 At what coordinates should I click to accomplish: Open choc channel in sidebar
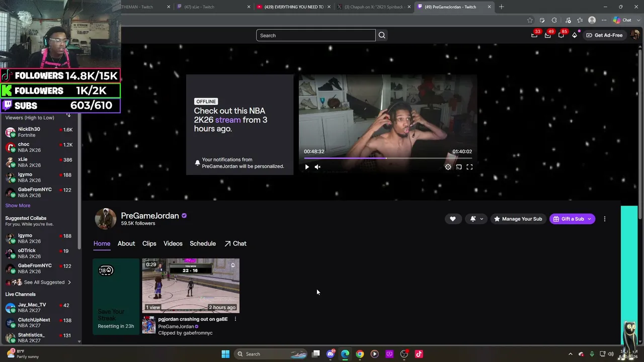[39, 147]
